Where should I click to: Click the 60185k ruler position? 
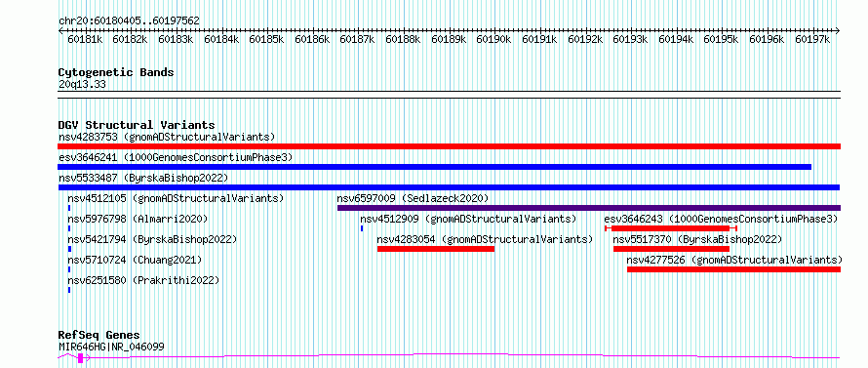point(266,39)
